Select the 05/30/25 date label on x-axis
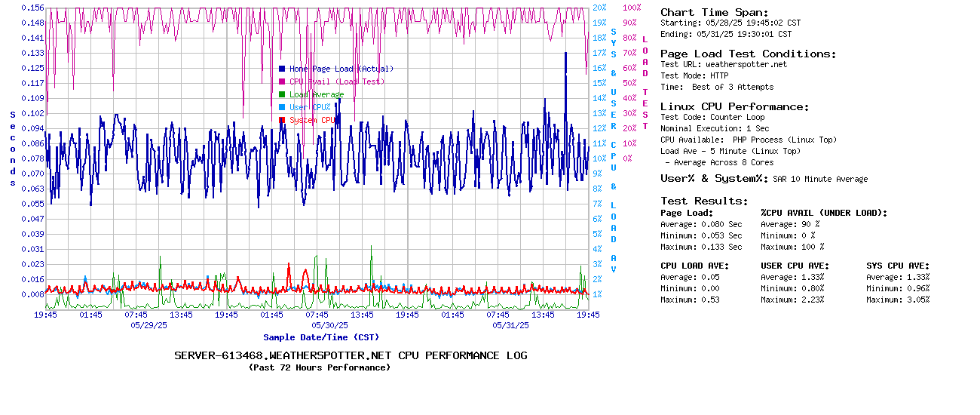Screen dimensions: 980x415 [330, 325]
